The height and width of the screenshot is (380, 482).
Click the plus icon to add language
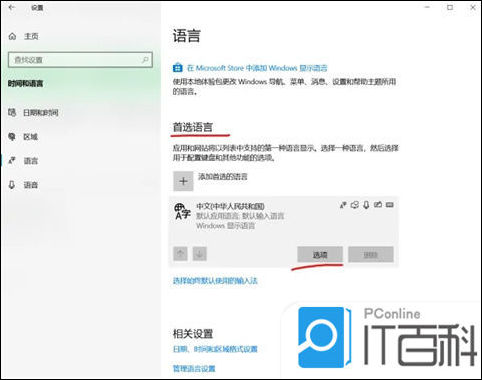(x=183, y=181)
